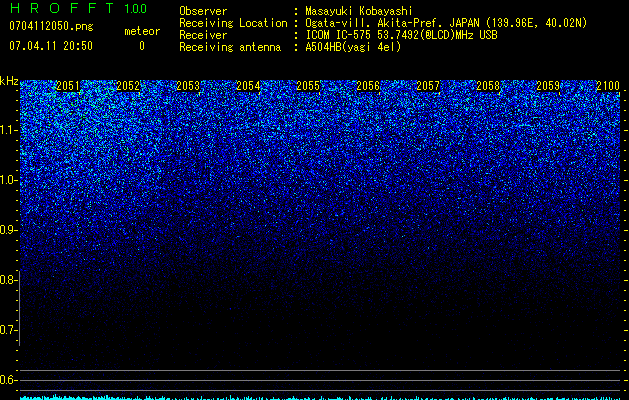Select the filename 0704112050.png

point(51,26)
